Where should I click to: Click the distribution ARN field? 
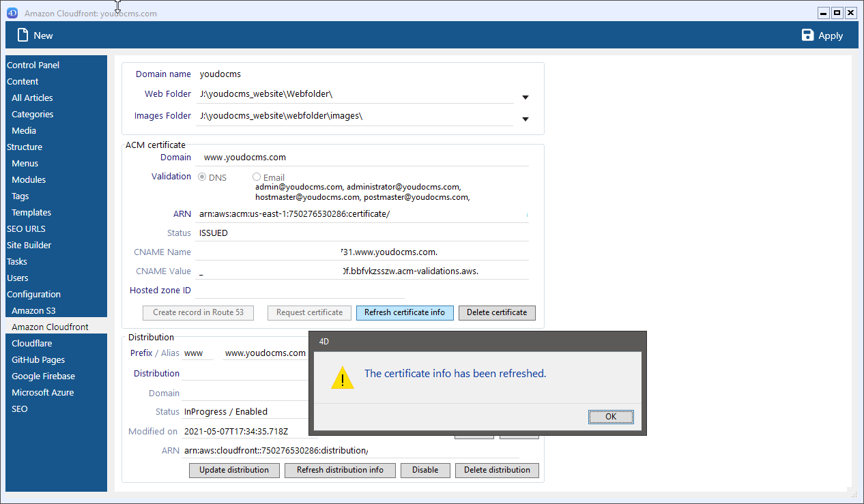351,451
